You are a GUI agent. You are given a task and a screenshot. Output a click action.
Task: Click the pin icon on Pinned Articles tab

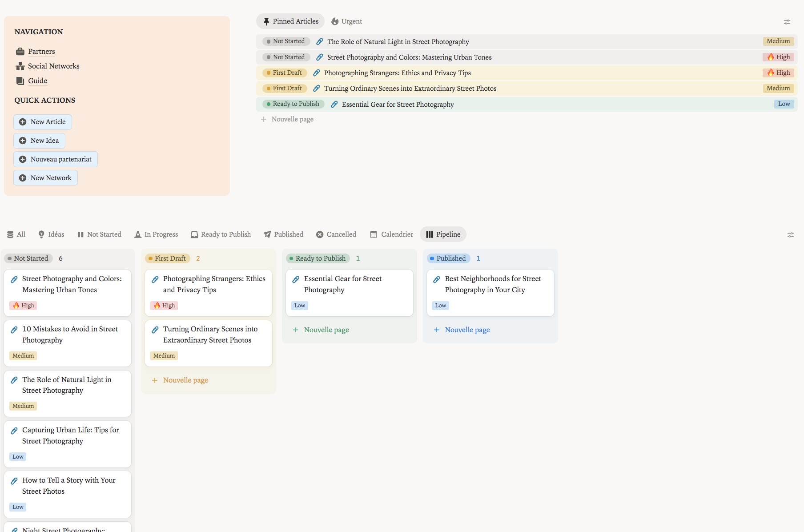pos(266,21)
